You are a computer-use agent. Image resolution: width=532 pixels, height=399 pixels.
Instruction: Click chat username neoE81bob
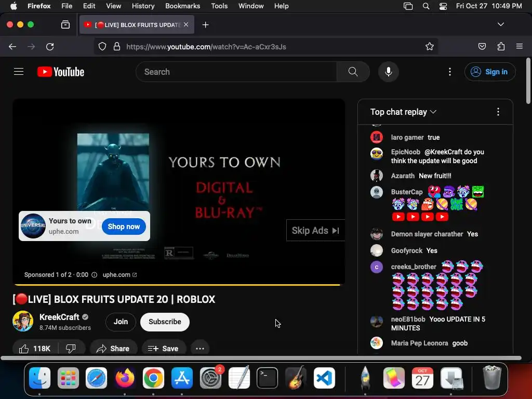pos(408,320)
